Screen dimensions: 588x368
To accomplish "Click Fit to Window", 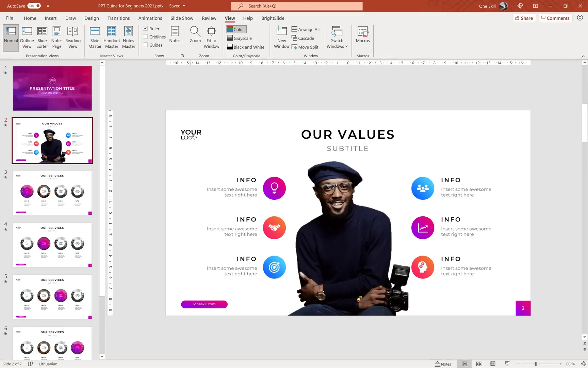I will [x=211, y=37].
